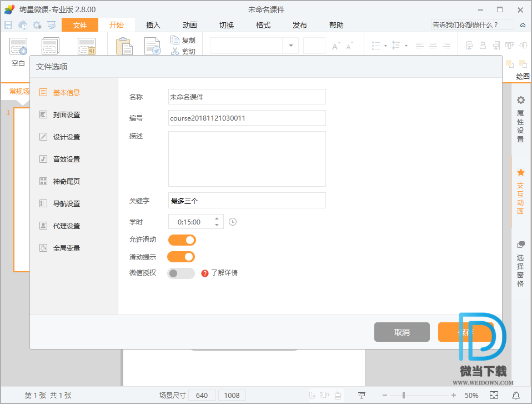Click the align text left icon
The width and height of the screenshot is (532, 404).
pos(420,46)
